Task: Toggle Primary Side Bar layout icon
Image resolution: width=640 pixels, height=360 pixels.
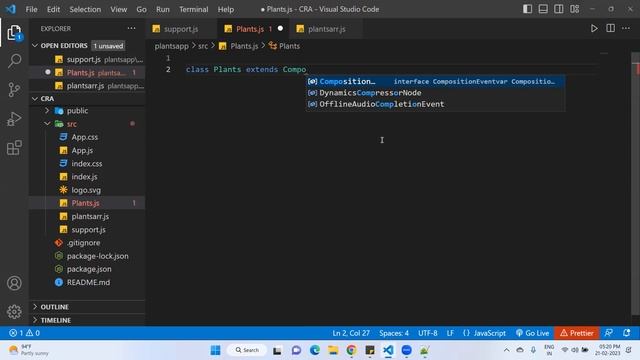Action: pyautogui.click(x=527, y=9)
